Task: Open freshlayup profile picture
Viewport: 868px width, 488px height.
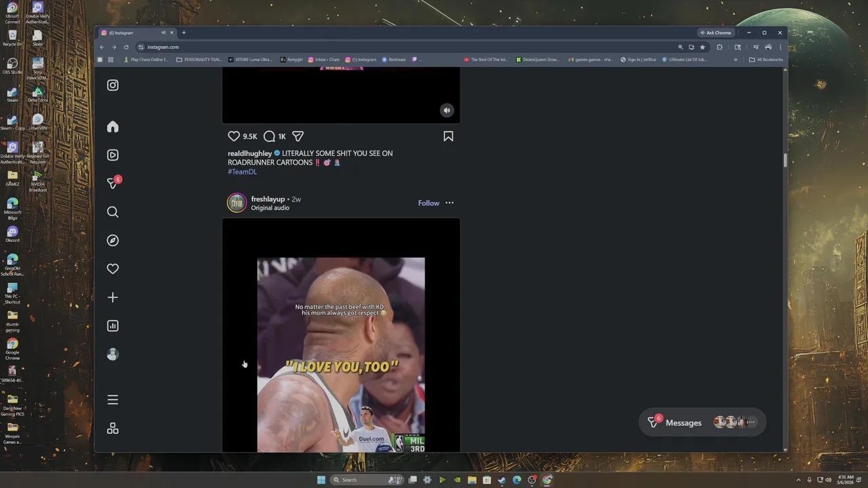Action: coord(237,203)
